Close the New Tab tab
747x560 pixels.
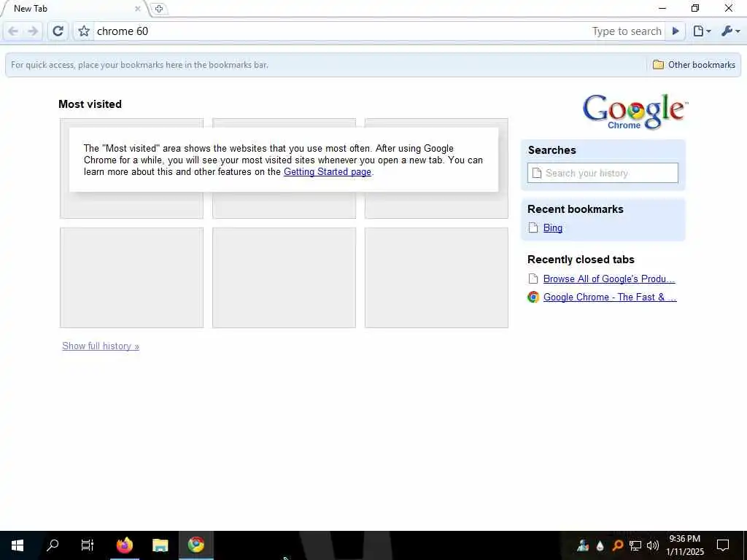[x=138, y=9]
